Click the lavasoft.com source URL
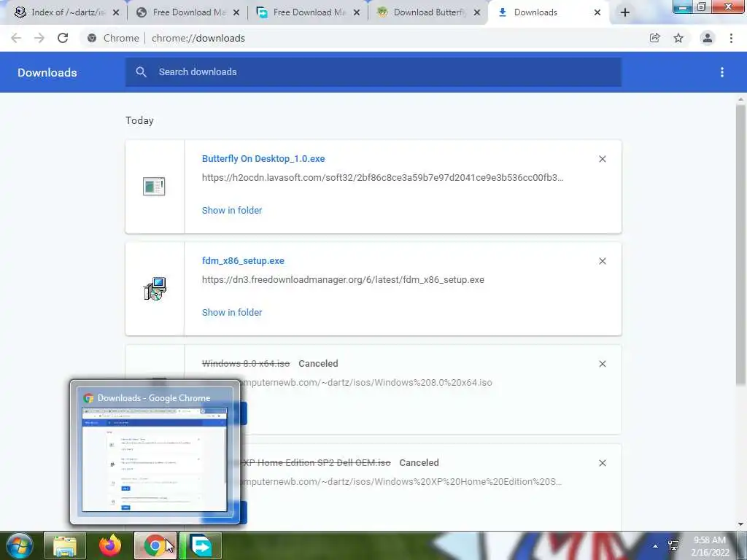The height and width of the screenshot is (560, 747). click(382, 178)
